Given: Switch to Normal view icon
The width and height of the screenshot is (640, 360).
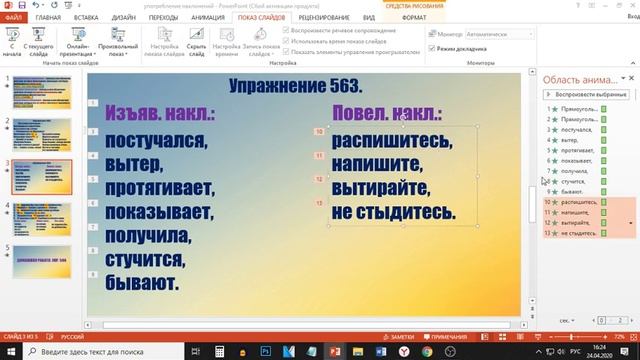Looking at the screenshot, I should [x=484, y=337].
